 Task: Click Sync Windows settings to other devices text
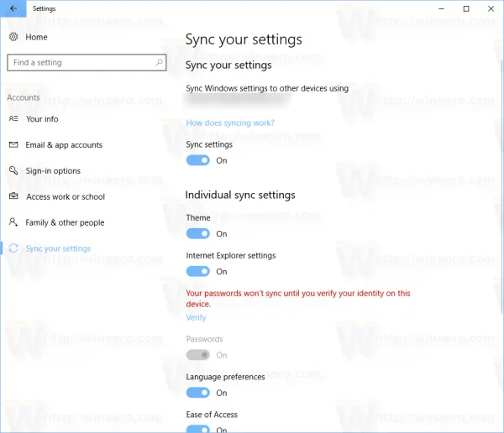(x=267, y=88)
